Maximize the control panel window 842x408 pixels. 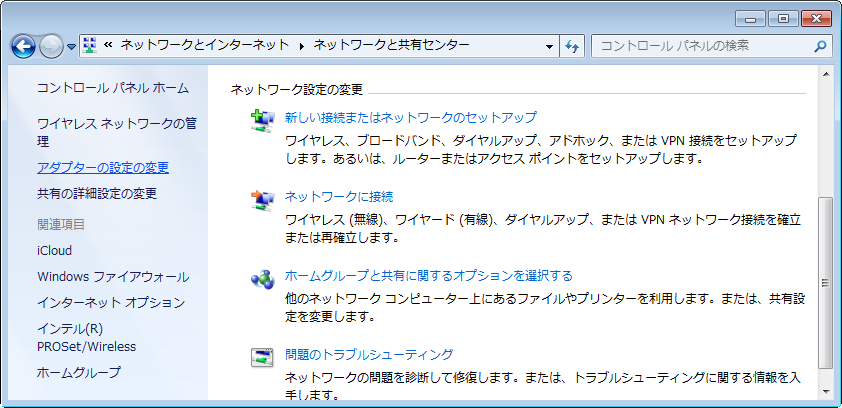[x=783, y=19]
